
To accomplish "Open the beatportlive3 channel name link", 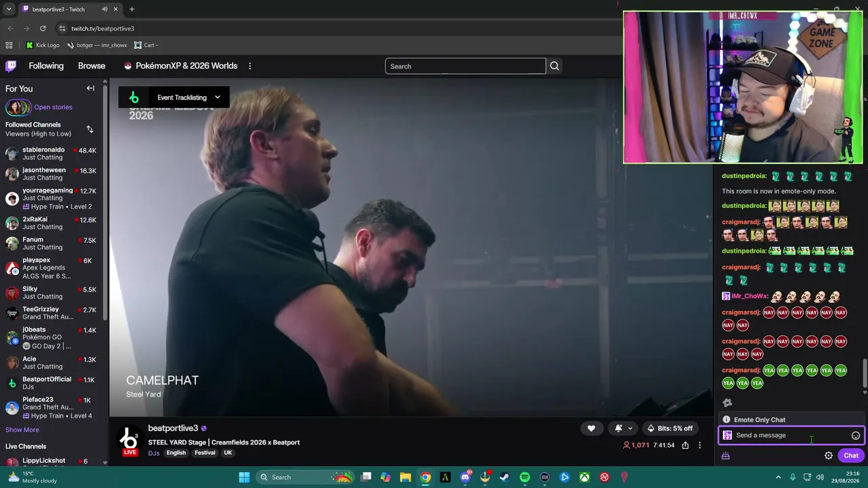I will pyautogui.click(x=173, y=428).
